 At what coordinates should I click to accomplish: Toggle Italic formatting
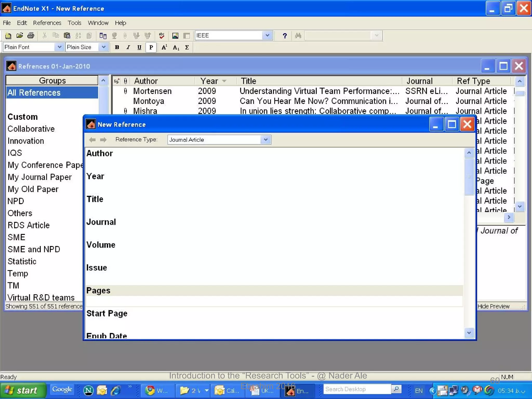[128, 48]
